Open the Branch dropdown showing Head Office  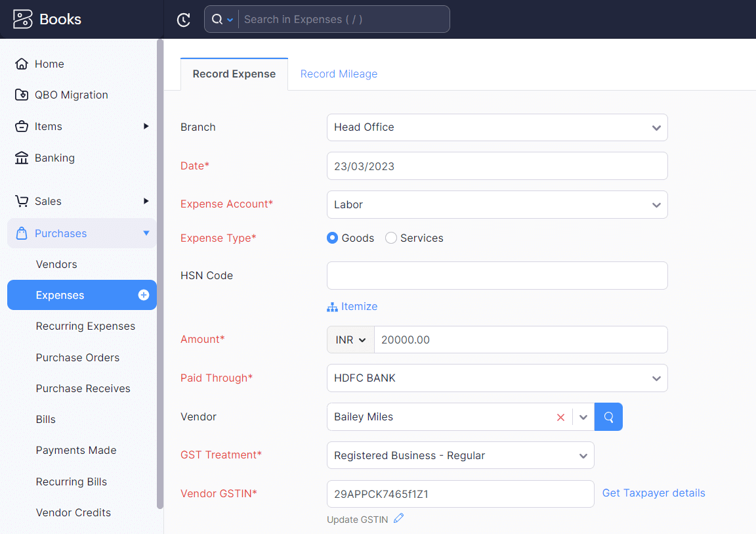pyautogui.click(x=497, y=127)
